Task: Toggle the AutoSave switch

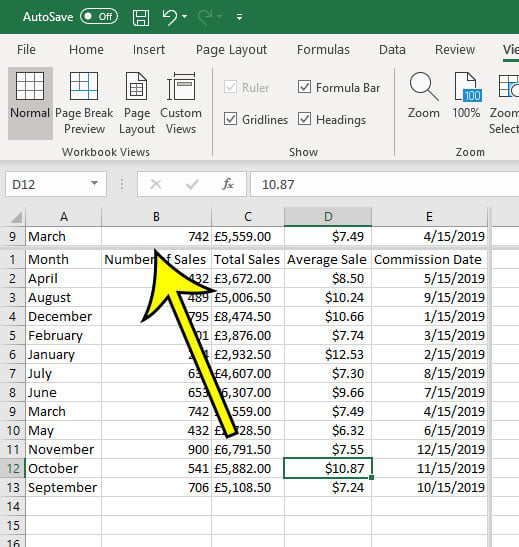Action: click(x=99, y=16)
